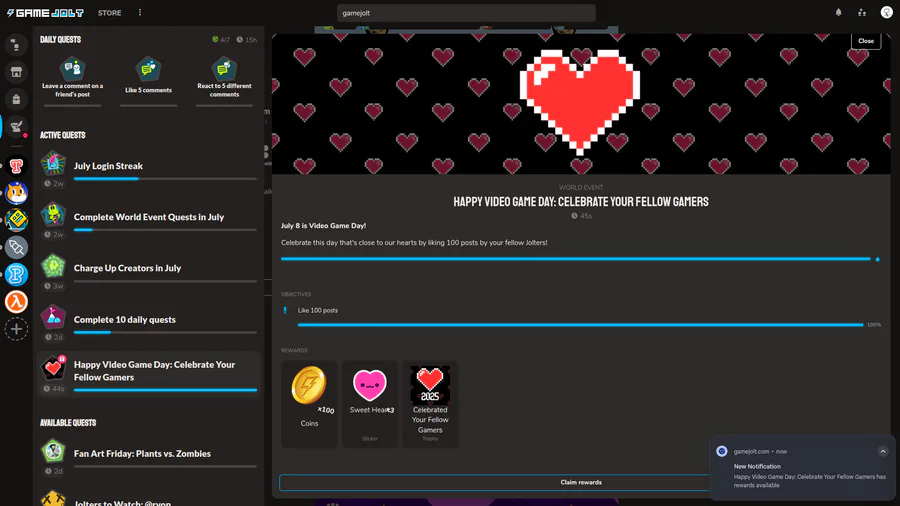
Task: Collapse the gamejolt.com notification chevron
Action: (883, 451)
